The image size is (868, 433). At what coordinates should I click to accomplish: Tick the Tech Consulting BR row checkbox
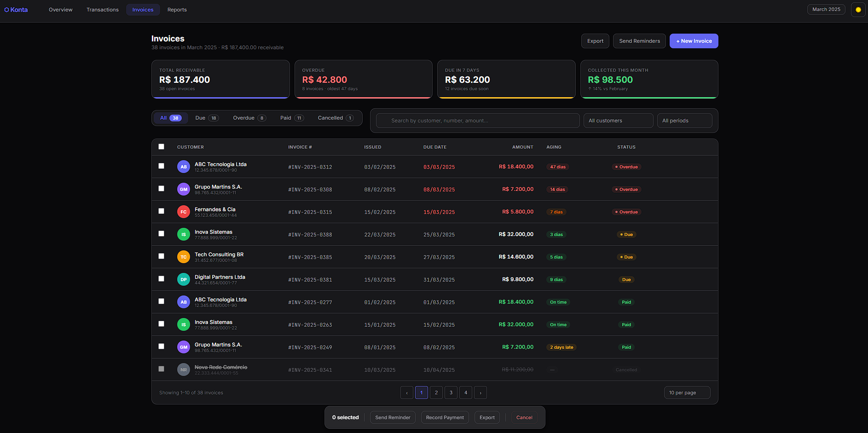coord(161,256)
